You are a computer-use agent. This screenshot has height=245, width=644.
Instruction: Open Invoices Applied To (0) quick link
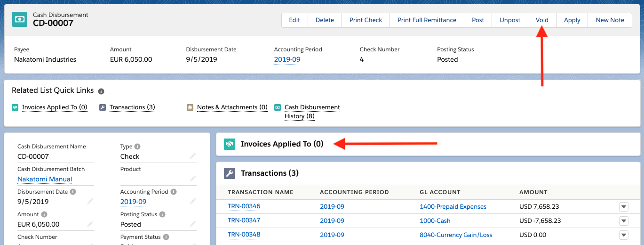pos(55,107)
